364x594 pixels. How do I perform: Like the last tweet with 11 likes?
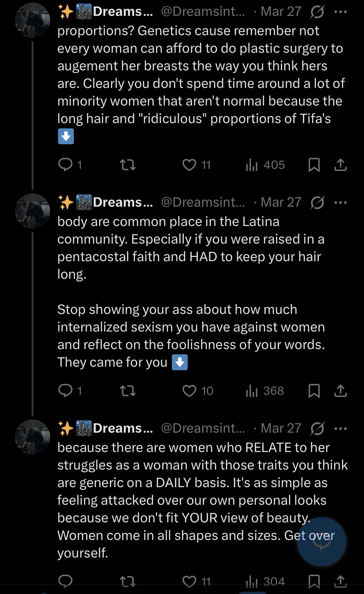pyautogui.click(x=189, y=582)
